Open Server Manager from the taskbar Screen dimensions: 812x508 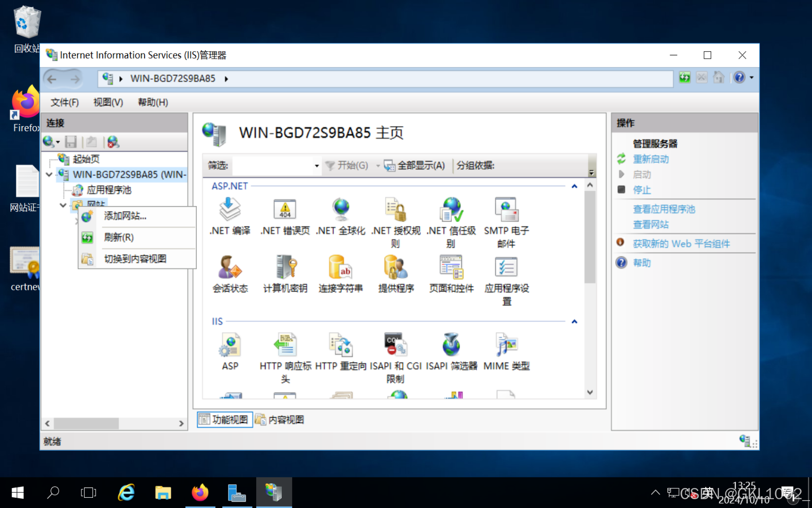[x=237, y=493]
